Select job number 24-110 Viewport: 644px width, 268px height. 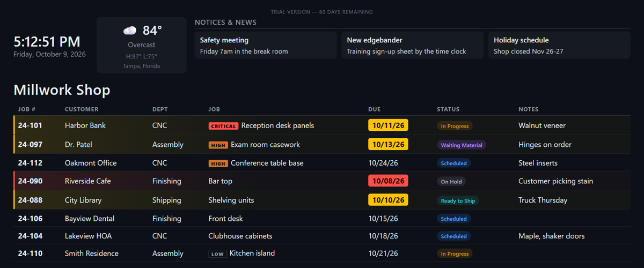(x=30, y=254)
